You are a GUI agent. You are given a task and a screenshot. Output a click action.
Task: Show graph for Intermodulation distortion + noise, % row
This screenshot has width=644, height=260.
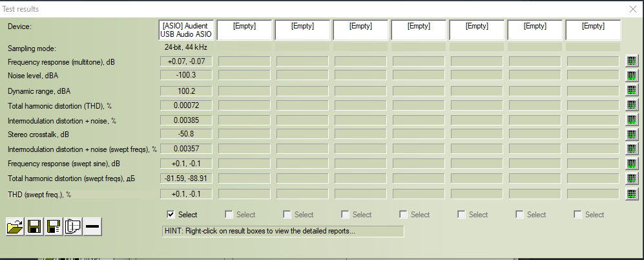632,120
